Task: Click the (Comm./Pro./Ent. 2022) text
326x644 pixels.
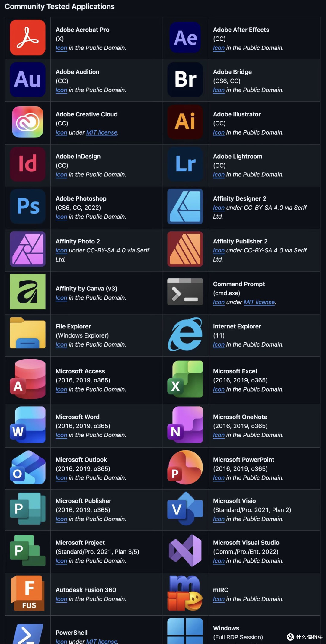Action: click(246, 552)
